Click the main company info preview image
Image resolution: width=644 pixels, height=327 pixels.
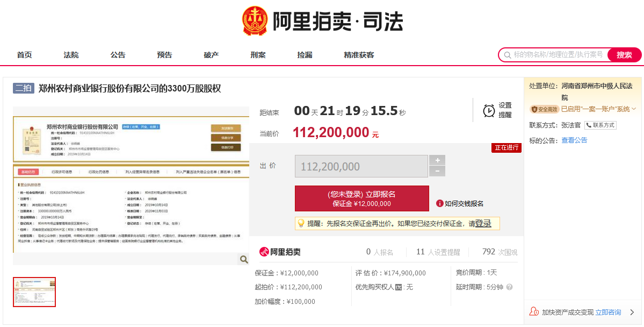click(131, 186)
